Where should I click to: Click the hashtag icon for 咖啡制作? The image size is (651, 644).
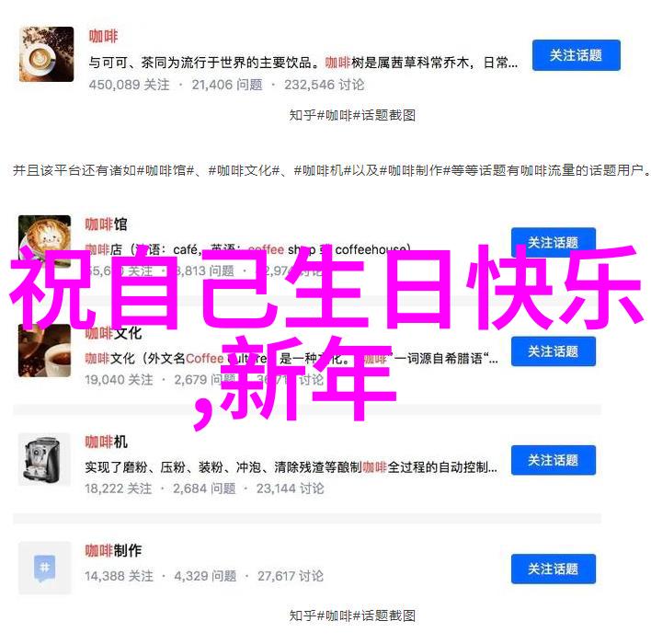click(44, 568)
